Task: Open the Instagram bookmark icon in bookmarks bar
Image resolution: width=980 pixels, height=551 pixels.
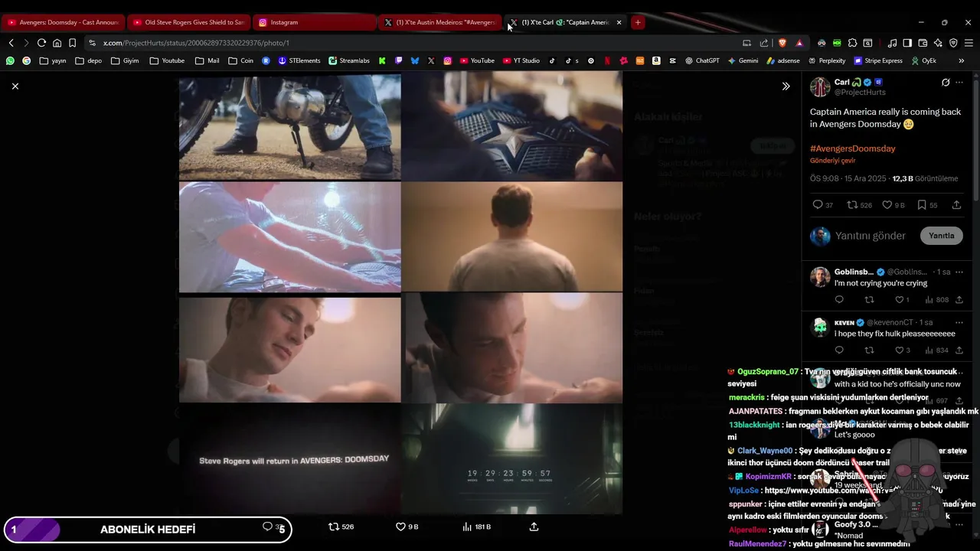Action: coord(447,60)
